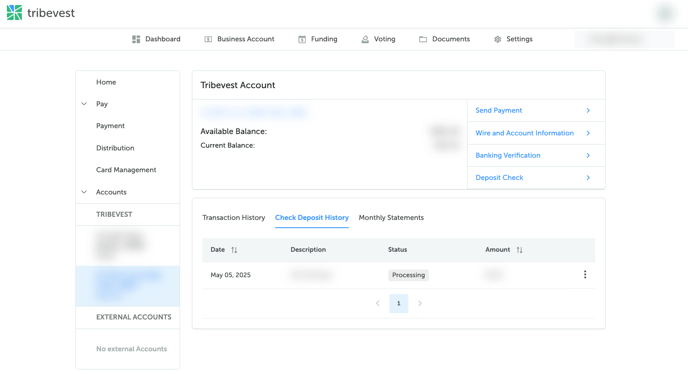Viewport: 688px width, 374px height.
Task: Collapse the Pay section chevron
Action: point(84,104)
